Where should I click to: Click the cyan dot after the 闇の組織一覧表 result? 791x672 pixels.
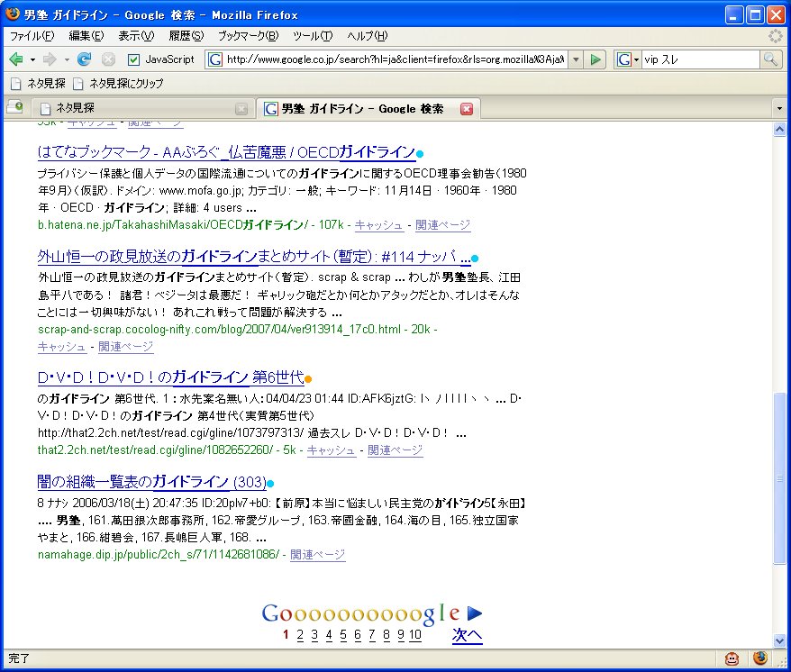click(270, 484)
